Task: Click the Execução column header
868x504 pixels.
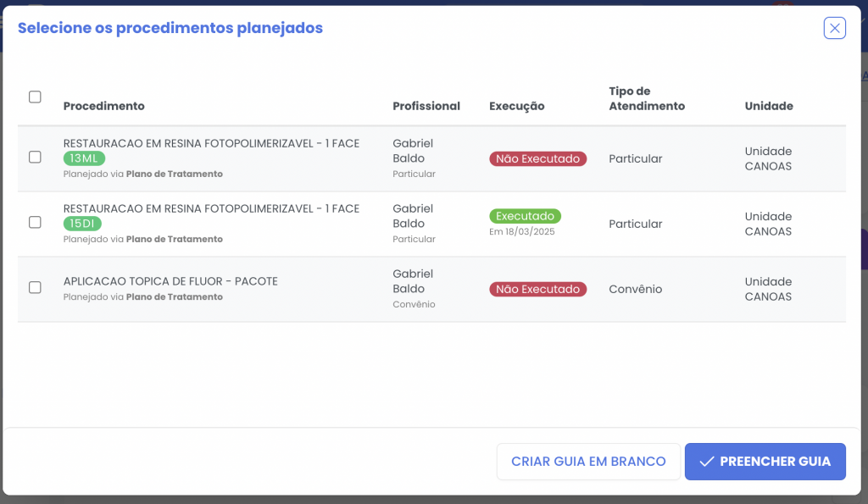Action: pos(516,106)
